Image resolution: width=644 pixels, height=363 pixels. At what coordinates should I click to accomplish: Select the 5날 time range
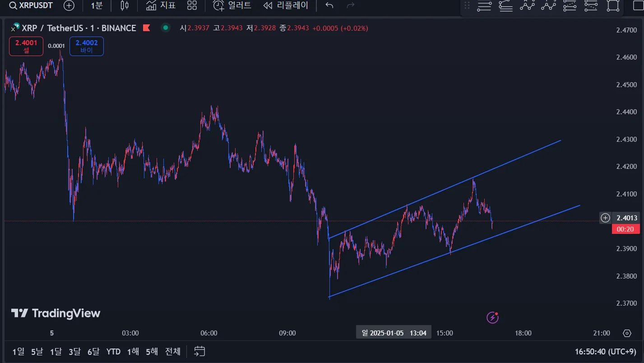tap(37, 351)
